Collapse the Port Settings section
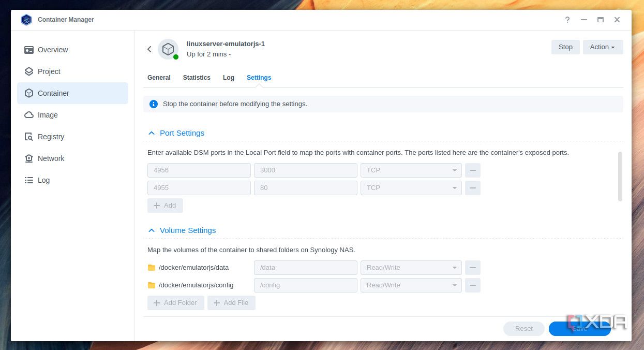Image resolution: width=644 pixels, height=350 pixels. 152,133
